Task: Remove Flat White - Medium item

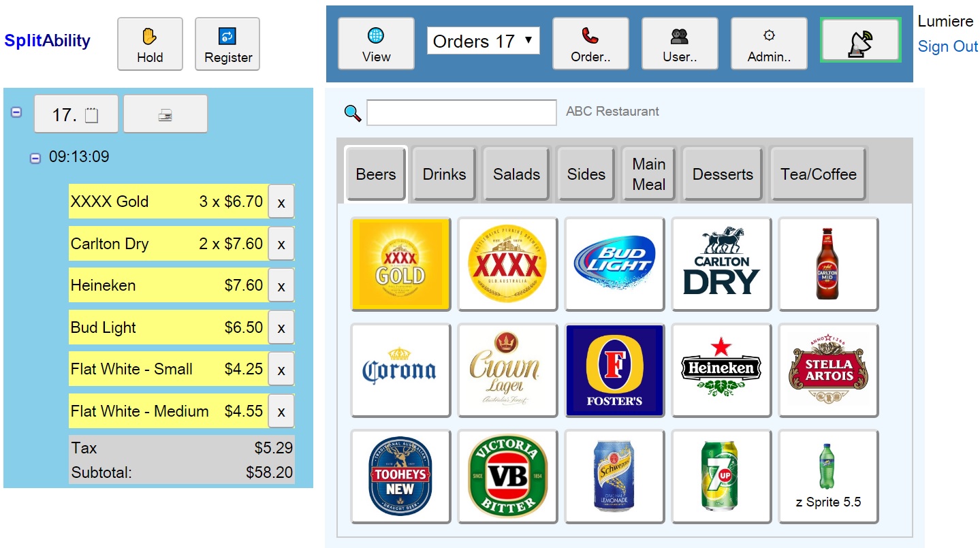Action: (281, 411)
